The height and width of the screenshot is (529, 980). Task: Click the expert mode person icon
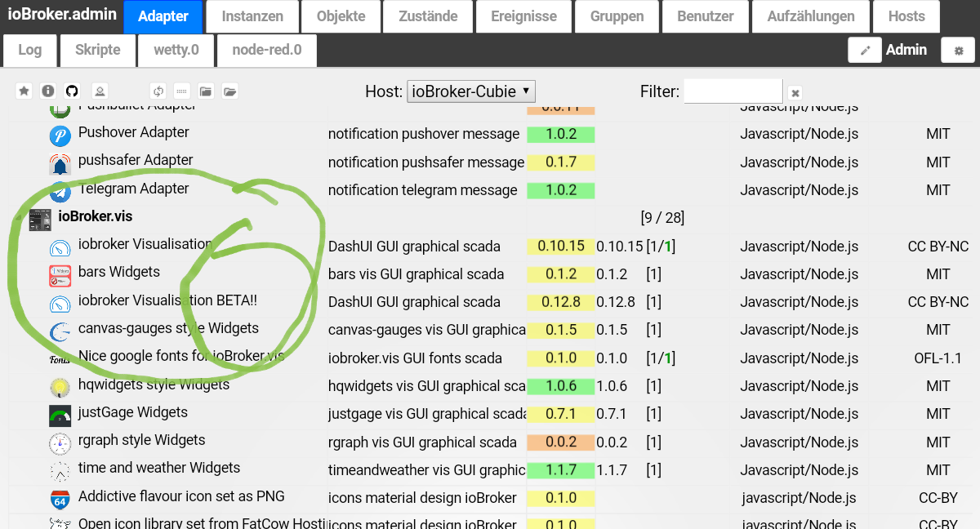tap(99, 91)
